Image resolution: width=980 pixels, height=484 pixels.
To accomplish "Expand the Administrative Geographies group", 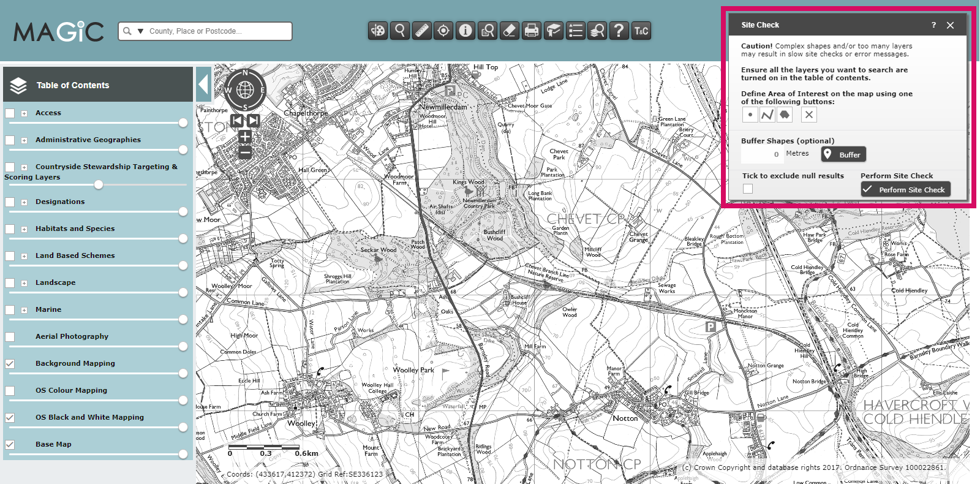I will 24,140.
